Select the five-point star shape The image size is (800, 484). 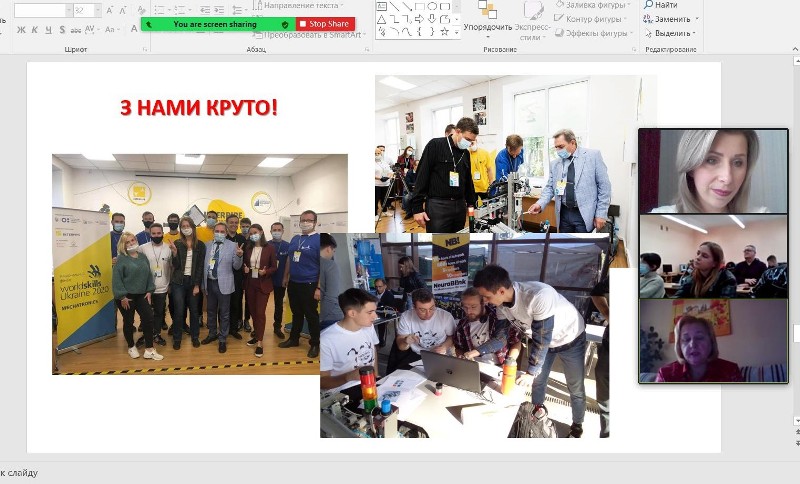pyautogui.click(x=445, y=32)
